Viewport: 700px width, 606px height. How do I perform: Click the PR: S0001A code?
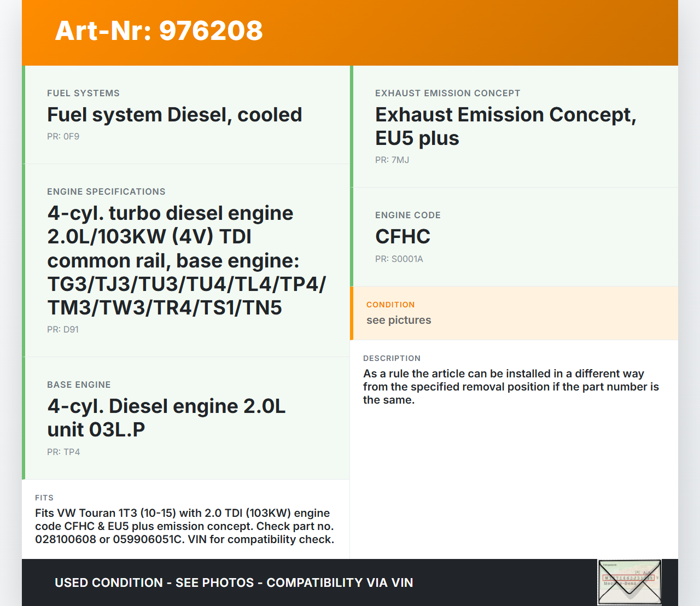tap(399, 259)
